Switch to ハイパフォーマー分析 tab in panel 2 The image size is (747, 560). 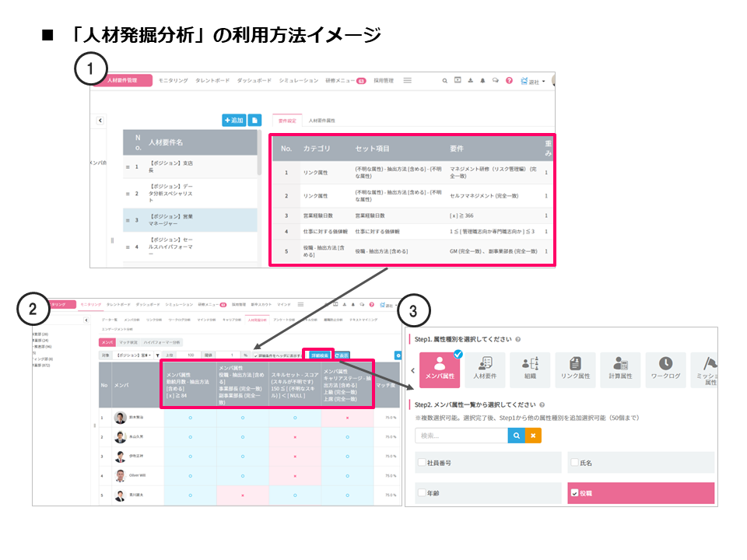click(162, 342)
